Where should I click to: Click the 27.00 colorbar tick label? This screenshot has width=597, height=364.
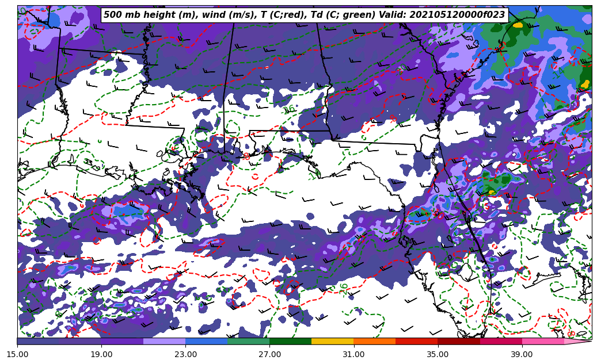269,354
